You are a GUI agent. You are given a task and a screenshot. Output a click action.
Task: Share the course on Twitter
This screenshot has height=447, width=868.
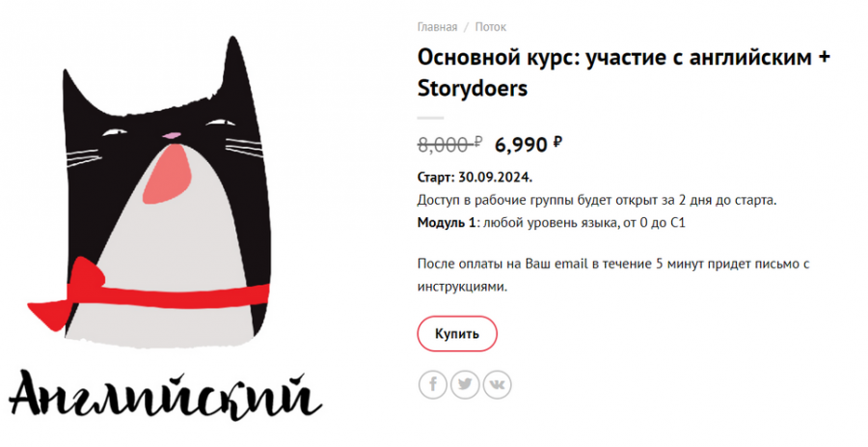[x=466, y=384]
